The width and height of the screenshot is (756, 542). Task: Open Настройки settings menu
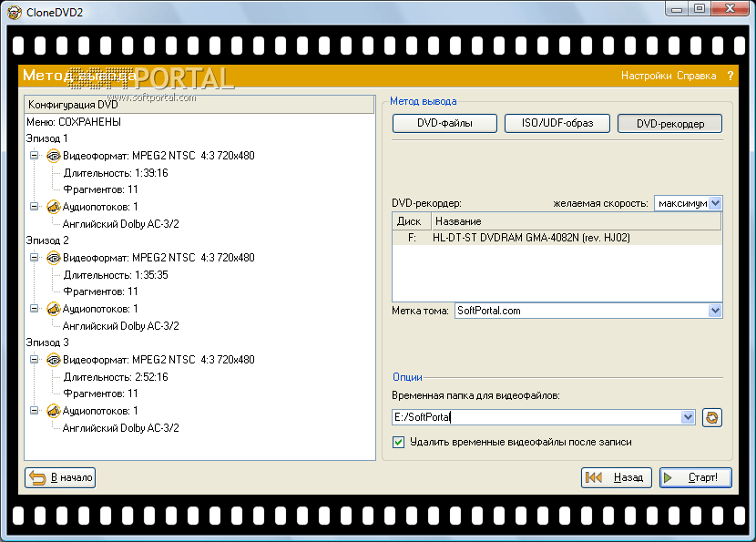tap(646, 77)
